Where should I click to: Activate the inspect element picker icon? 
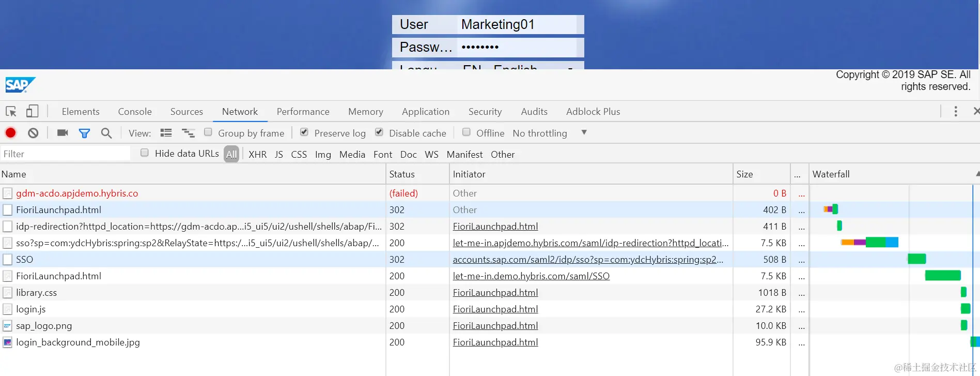click(x=11, y=111)
